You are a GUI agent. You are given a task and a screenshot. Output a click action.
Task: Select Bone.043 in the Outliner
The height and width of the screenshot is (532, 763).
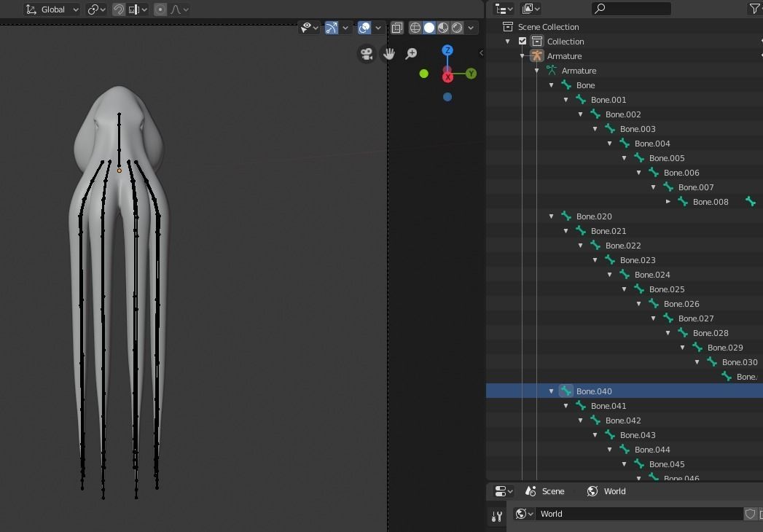pos(638,435)
